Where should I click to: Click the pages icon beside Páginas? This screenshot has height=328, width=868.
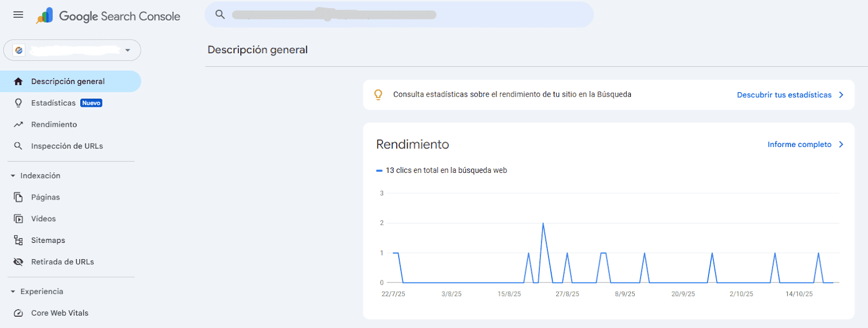pos(18,197)
